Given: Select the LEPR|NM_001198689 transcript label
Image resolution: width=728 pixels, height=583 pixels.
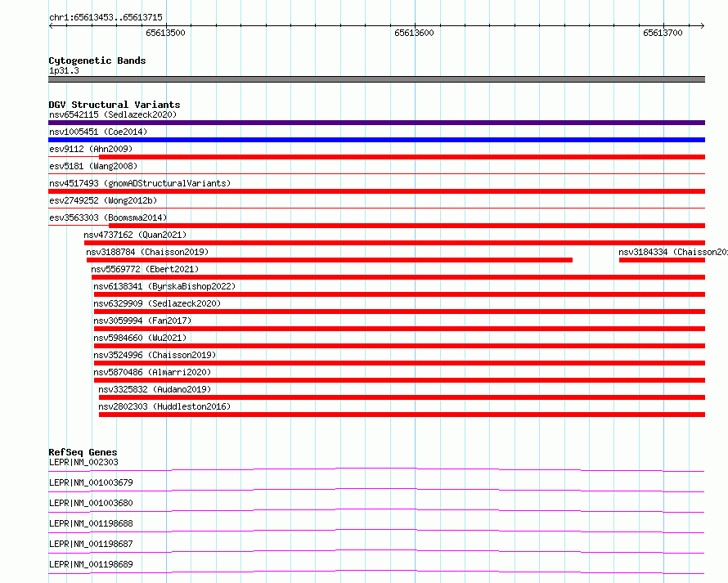Looking at the screenshot, I should click(91, 564).
